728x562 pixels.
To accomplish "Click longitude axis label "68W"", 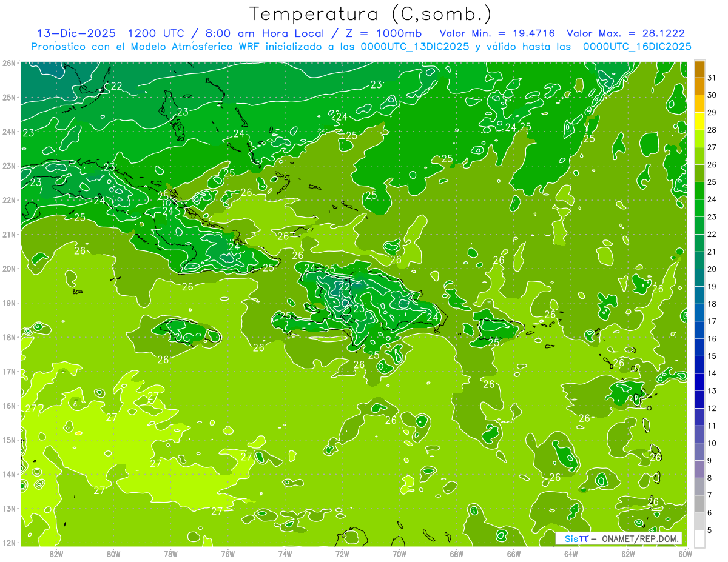I will [457, 554].
